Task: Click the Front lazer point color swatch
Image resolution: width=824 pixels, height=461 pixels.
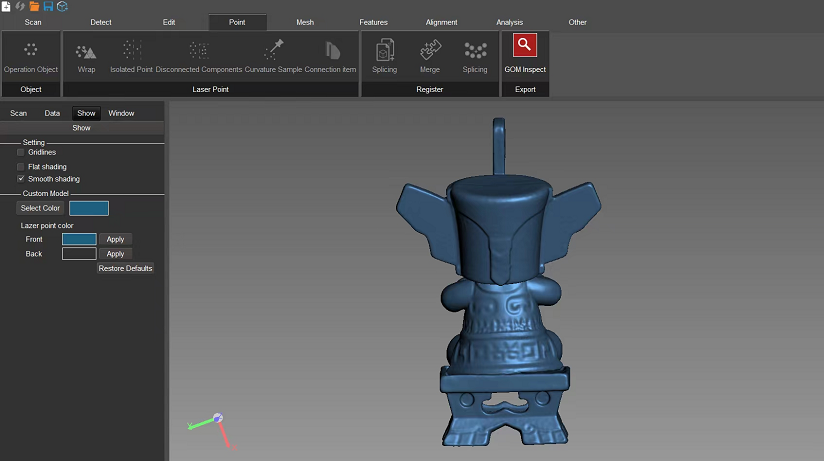Action: [79, 239]
